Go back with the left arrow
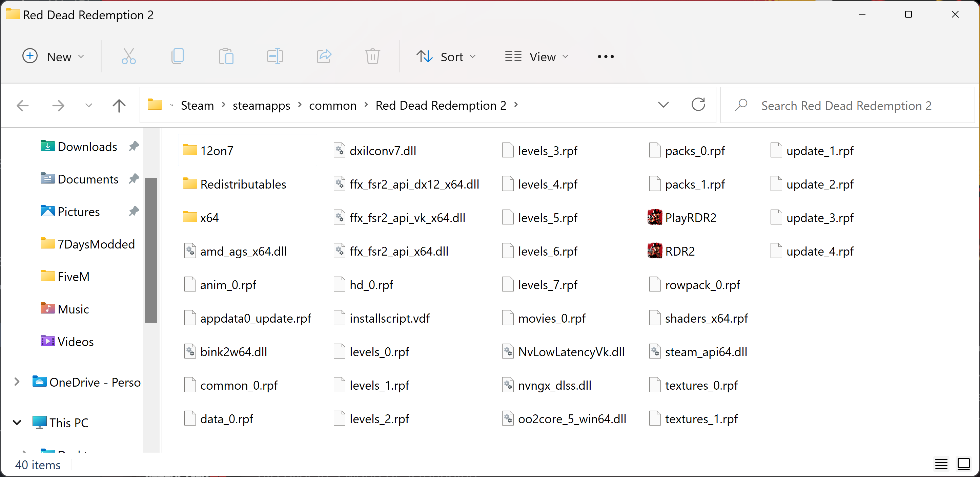980x477 pixels. [23, 105]
